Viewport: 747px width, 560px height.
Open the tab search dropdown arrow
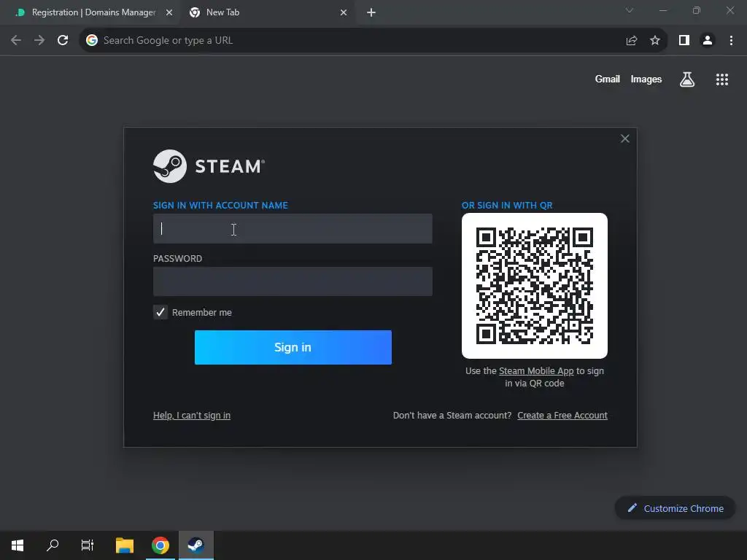coord(630,10)
